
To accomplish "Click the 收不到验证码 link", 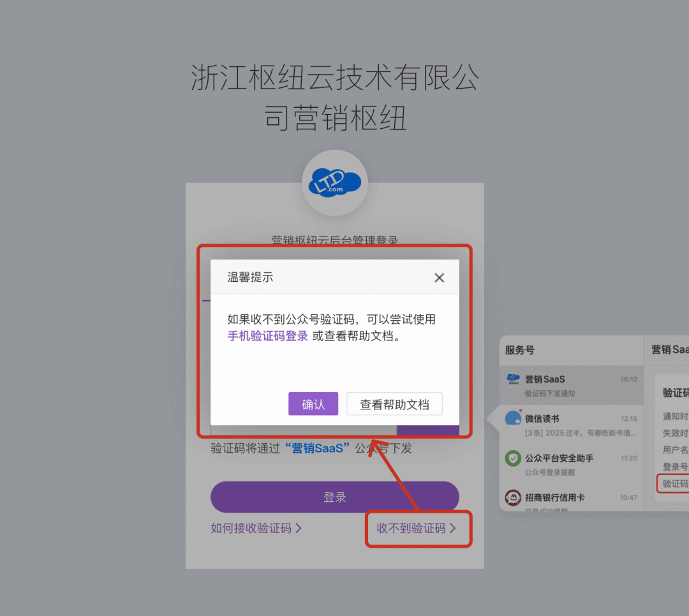I will (416, 528).
